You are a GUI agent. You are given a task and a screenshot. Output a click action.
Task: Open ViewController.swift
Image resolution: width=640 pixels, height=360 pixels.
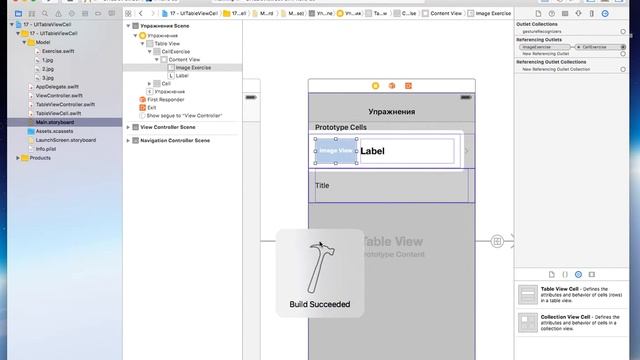pyautogui.click(x=59, y=96)
